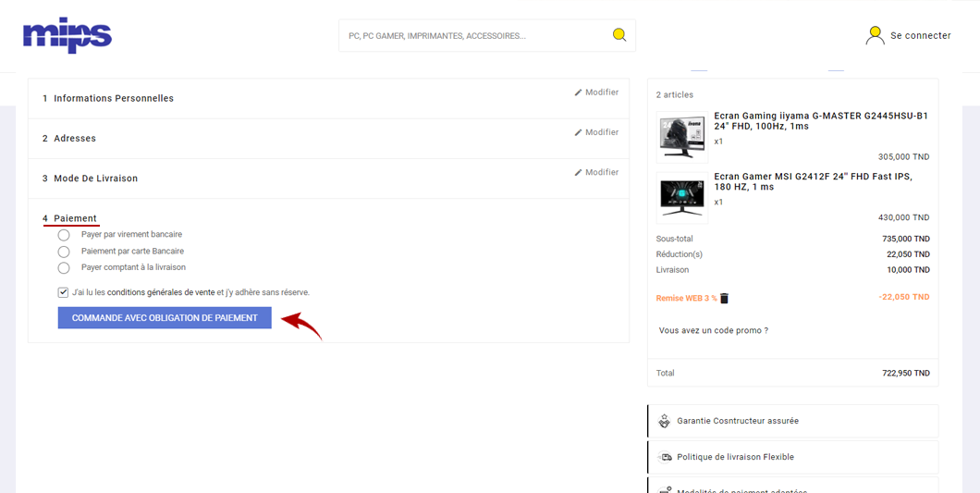Click Se connecter link
The width and height of the screenshot is (980, 493).
pyautogui.click(x=921, y=36)
